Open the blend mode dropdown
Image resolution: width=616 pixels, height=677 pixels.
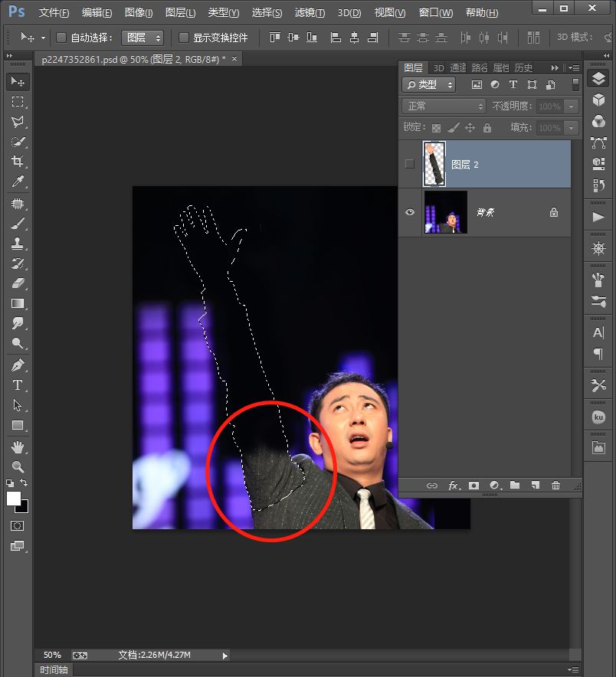444,106
